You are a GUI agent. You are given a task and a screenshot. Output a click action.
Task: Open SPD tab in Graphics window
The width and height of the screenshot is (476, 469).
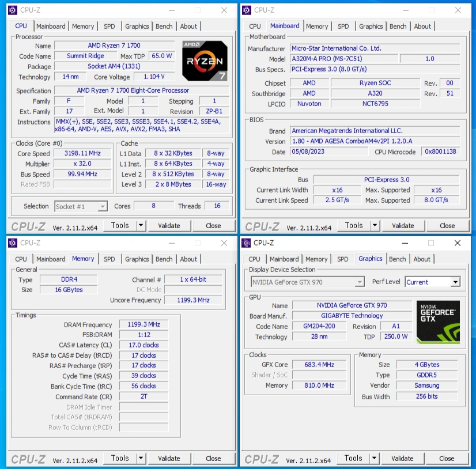[x=343, y=259]
